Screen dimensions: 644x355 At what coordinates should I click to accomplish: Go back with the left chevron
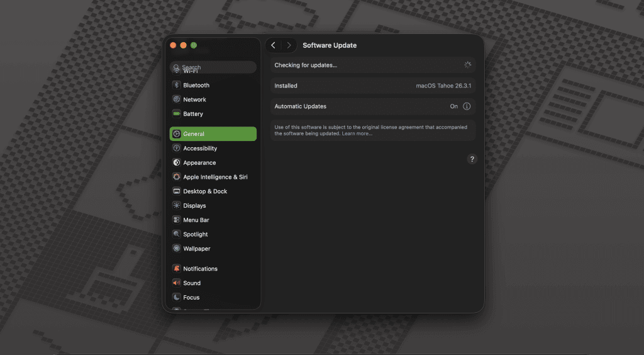pos(273,45)
